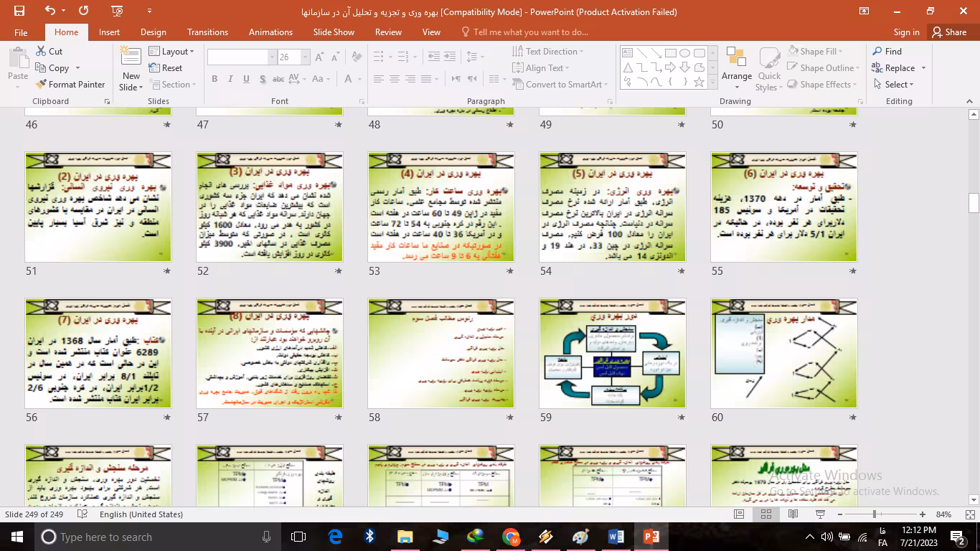Expand the Layout dropdown

172,52
